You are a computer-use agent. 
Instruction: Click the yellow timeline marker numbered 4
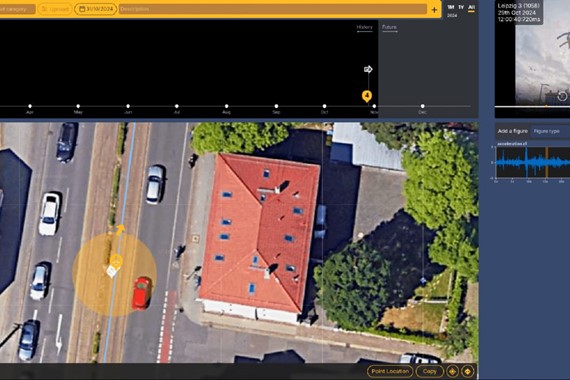click(367, 96)
